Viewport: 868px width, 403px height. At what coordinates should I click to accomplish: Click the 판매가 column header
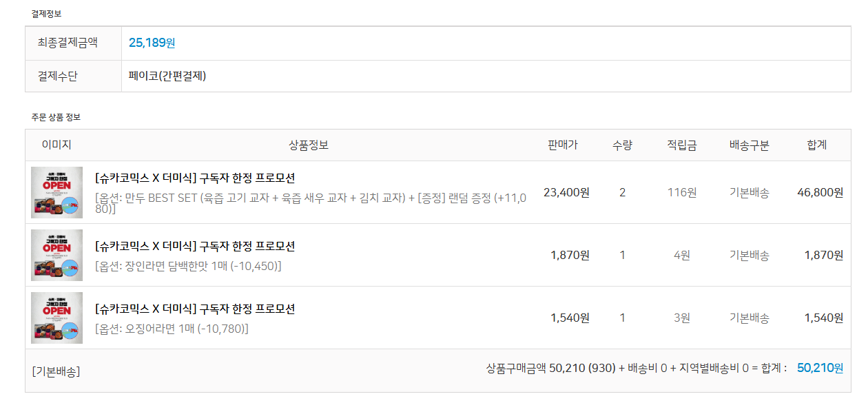(563, 145)
